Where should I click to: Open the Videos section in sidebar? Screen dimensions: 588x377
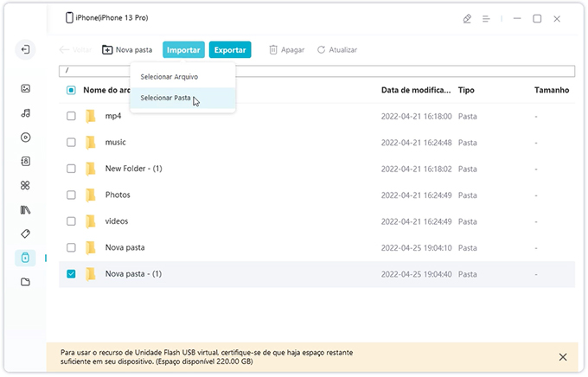coord(26,137)
